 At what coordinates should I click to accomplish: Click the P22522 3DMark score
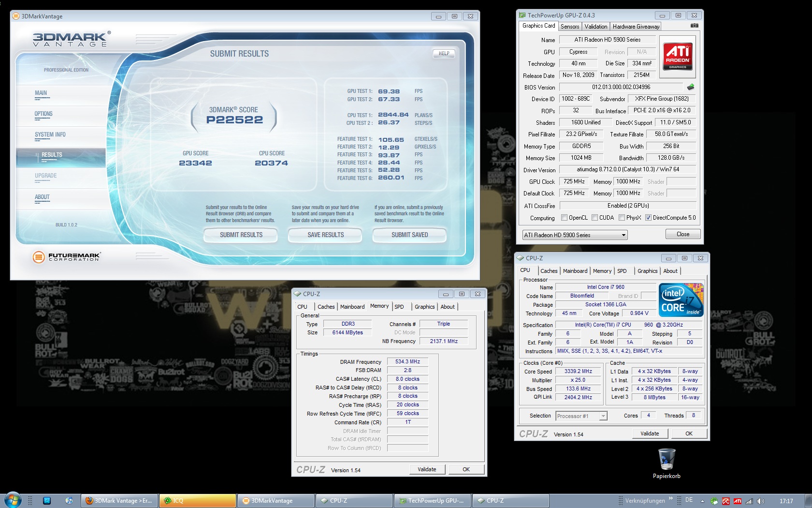(234, 120)
